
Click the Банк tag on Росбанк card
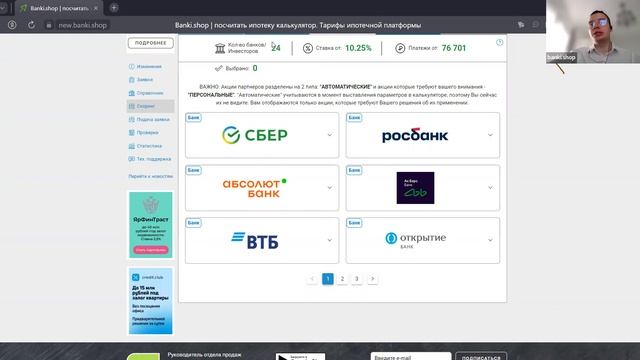354,118
